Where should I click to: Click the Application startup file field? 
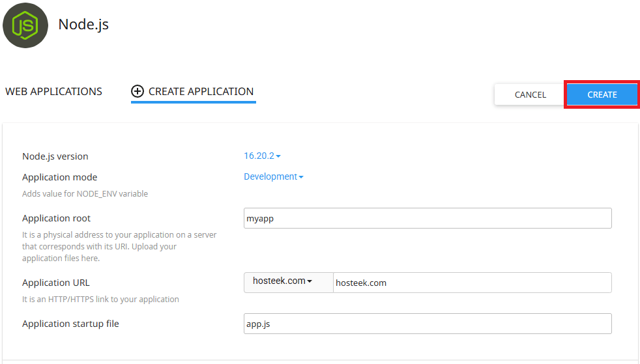click(428, 324)
